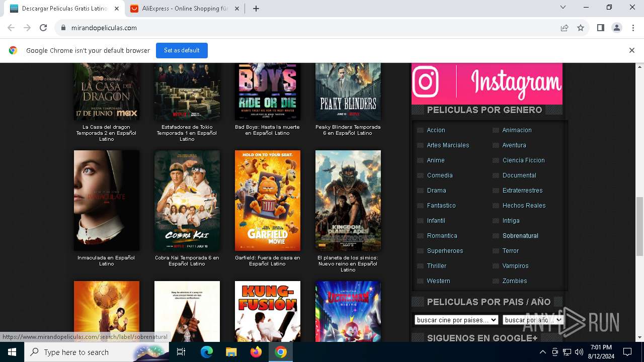Open Documental genre

pos(519,175)
